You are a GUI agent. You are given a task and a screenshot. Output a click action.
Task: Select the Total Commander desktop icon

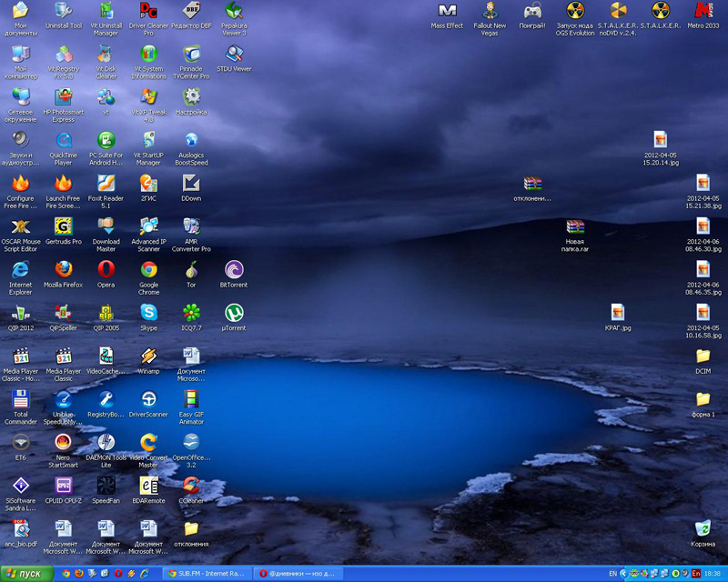(21, 407)
